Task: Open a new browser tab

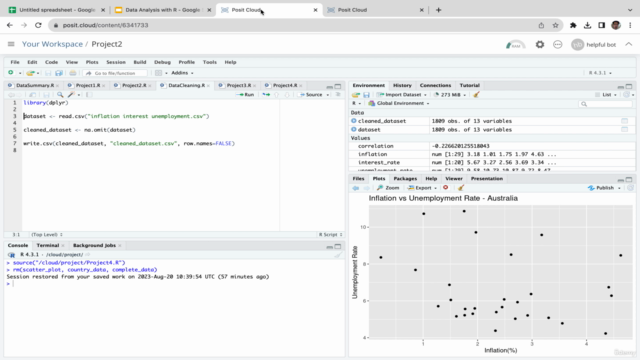Action: (x=438, y=10)
